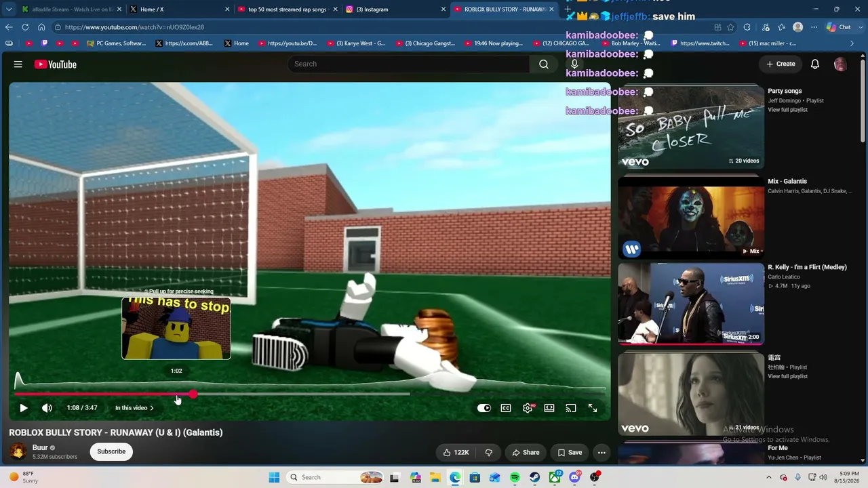Go back in browser history
The image size is (868, 488).
tap(9, 27)
